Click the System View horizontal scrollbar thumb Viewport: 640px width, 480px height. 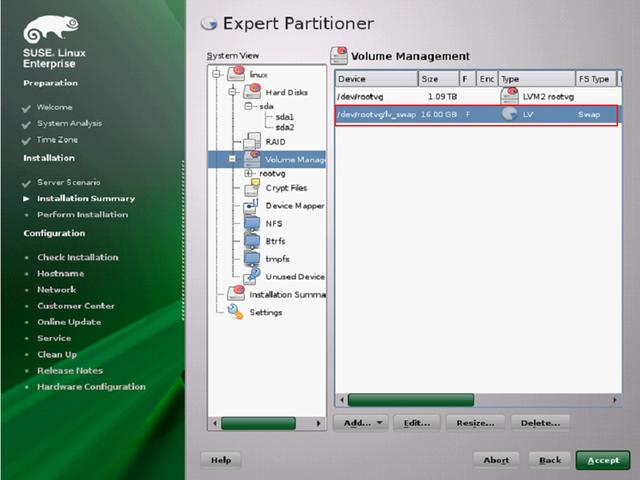[x=258, y=423]
